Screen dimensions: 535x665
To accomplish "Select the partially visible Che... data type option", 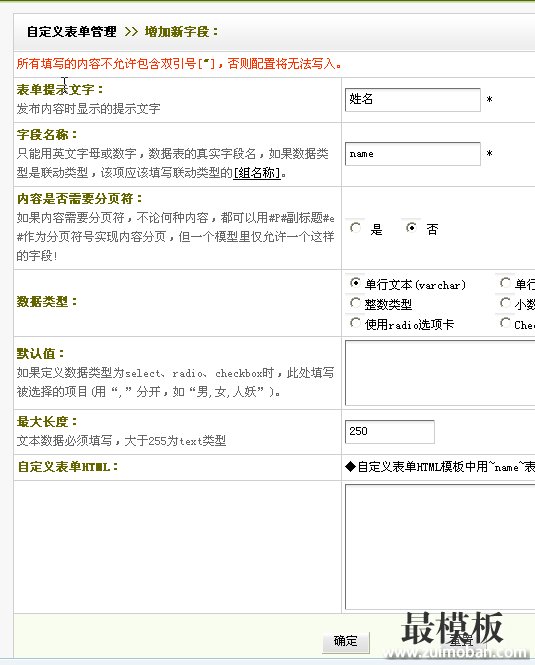I will click(x=505, y=323).
